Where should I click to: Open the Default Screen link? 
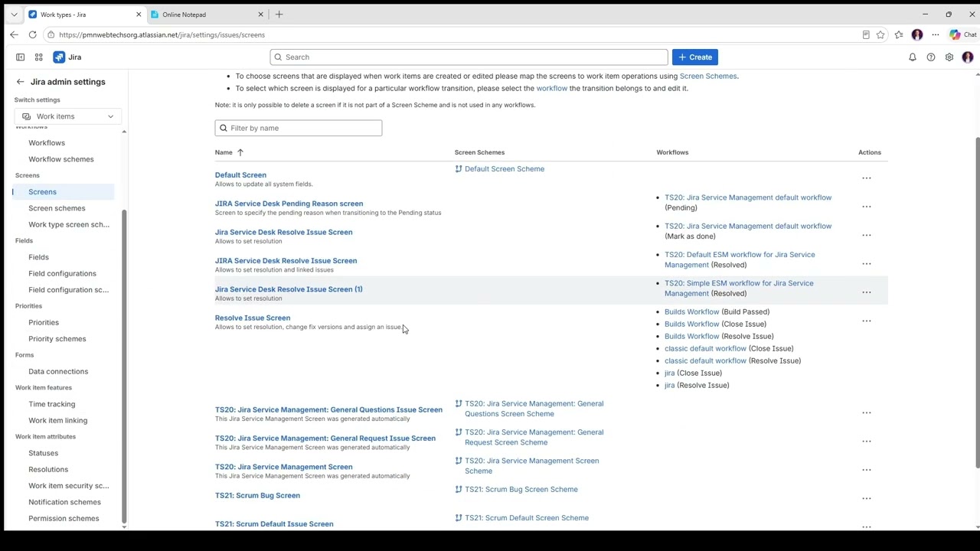[240, 175]
